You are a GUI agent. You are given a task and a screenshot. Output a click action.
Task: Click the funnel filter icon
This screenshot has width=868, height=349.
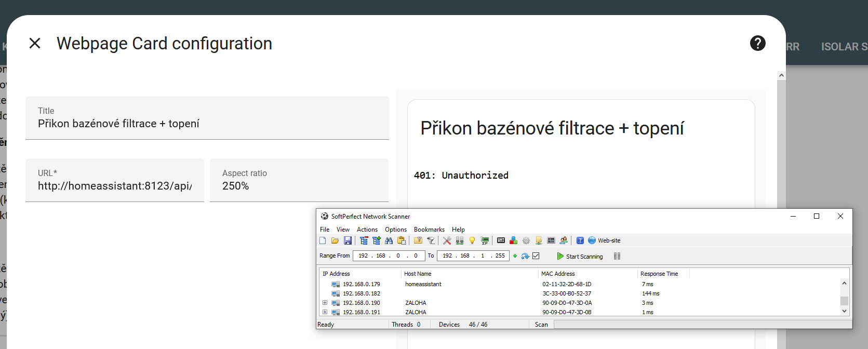tap(431, 240)
